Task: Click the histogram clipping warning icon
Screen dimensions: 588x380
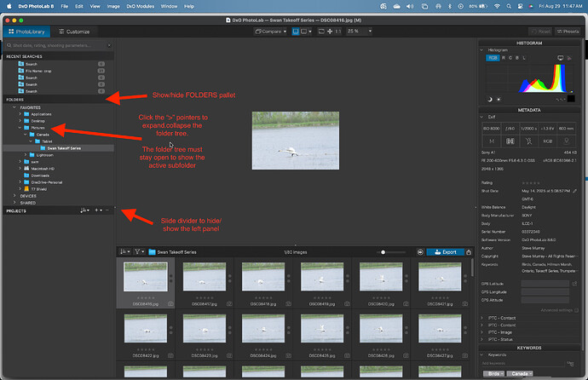Action: (x=569, y=58)
